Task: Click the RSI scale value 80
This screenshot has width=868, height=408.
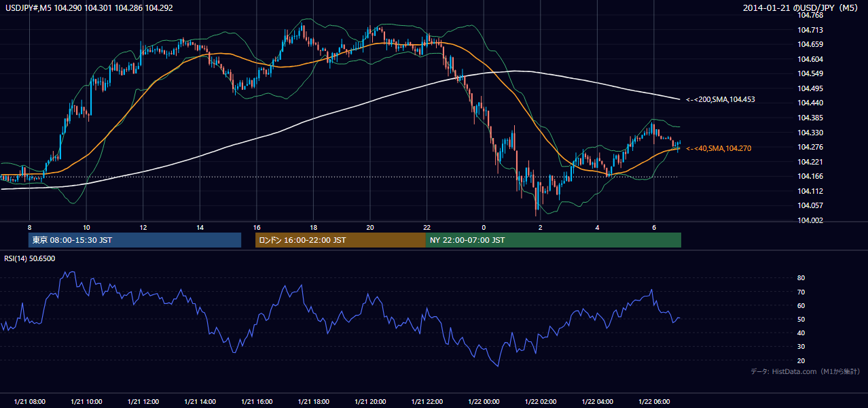Action: 801,278
